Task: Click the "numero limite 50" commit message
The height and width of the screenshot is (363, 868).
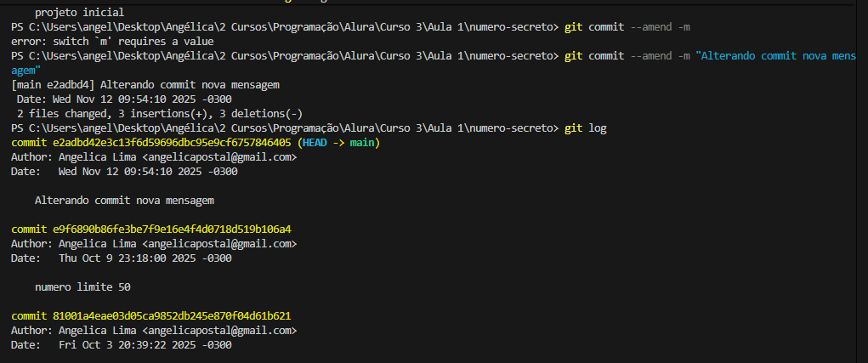Action: (82, 286)
